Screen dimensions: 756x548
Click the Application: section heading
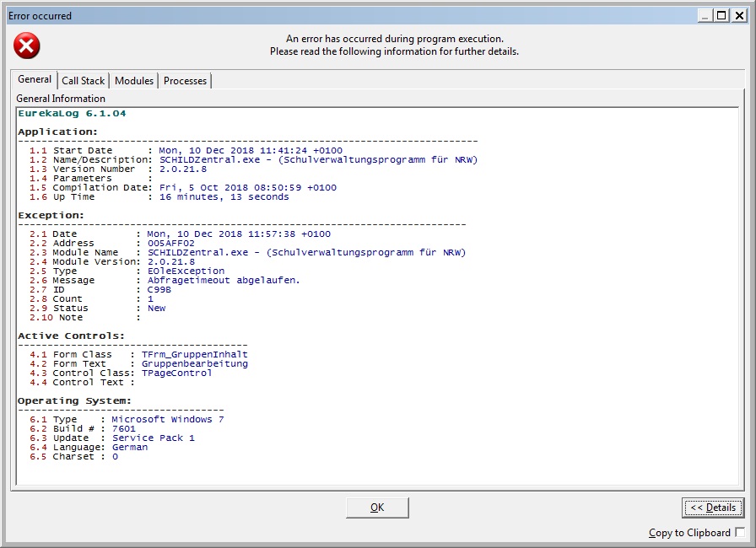[58, 132]
